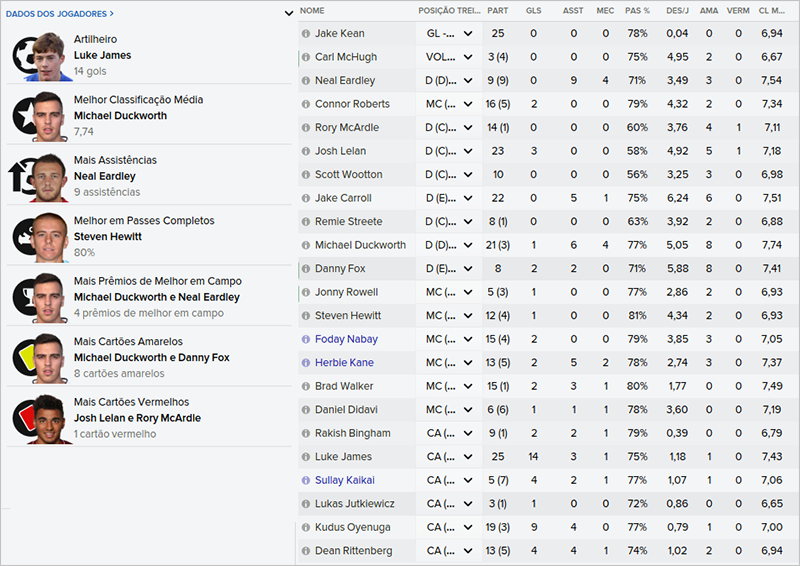Click Steven Hewitt's portrait thumbnail
The width and height of the screenshot is (800, 566).
click(46, 237)
